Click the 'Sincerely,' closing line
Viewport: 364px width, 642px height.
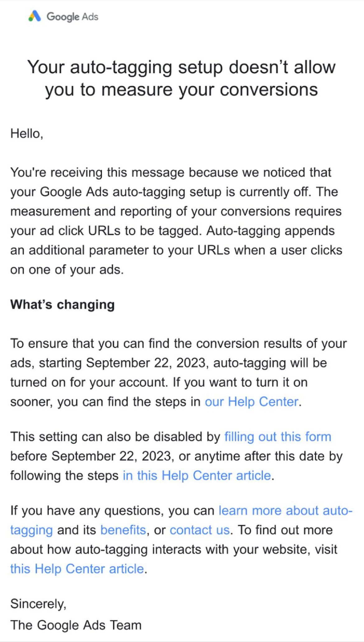click(x=38, y=604)
